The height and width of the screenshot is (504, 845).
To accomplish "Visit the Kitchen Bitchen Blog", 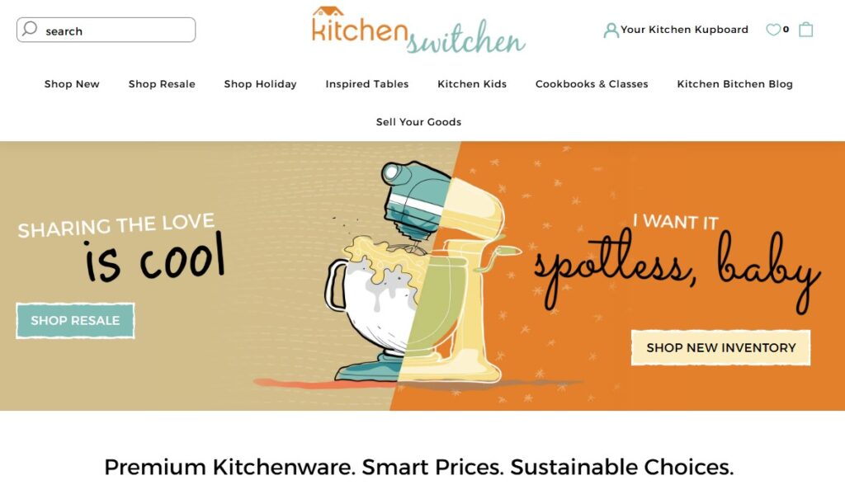I will tap(735, 84).
